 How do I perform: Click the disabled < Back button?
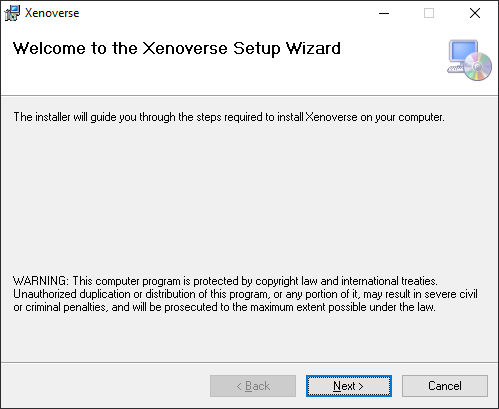[x=253, y=386]
